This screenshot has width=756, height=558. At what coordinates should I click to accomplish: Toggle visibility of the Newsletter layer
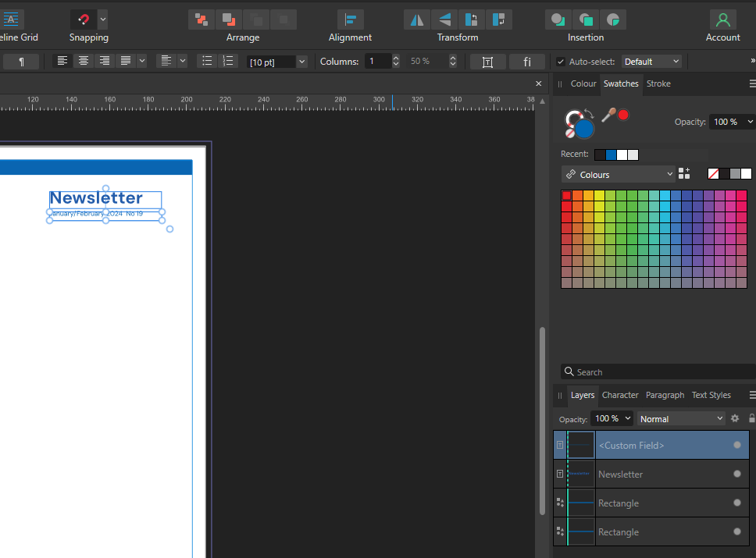[x=736, y=474]
